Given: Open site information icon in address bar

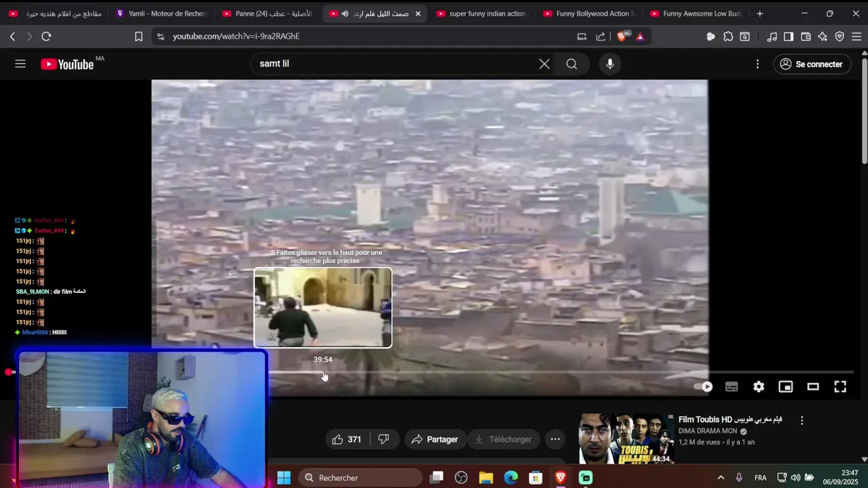Looking at the screenshot, I should coord(160,37).
